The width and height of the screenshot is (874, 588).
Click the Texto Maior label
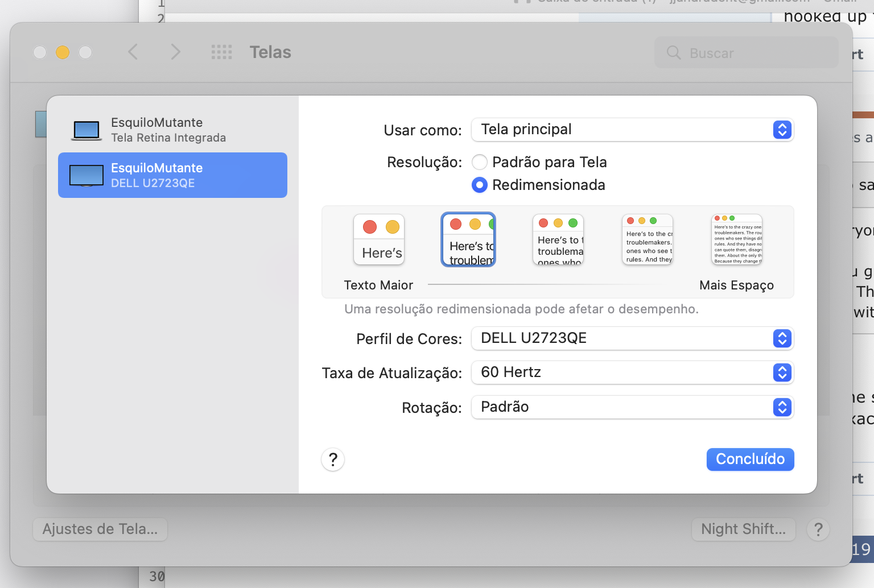(x=378, y=285)
